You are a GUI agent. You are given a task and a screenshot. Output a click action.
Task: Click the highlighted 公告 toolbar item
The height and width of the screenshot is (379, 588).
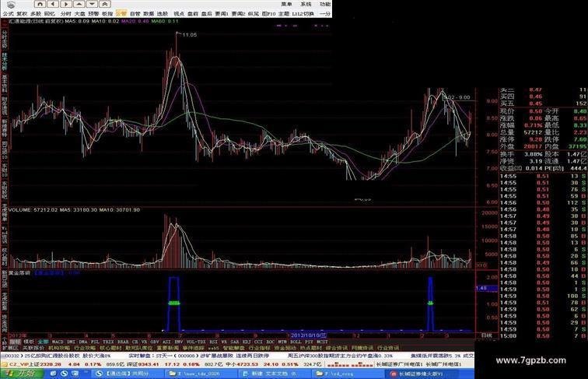(x=121, y=13)
